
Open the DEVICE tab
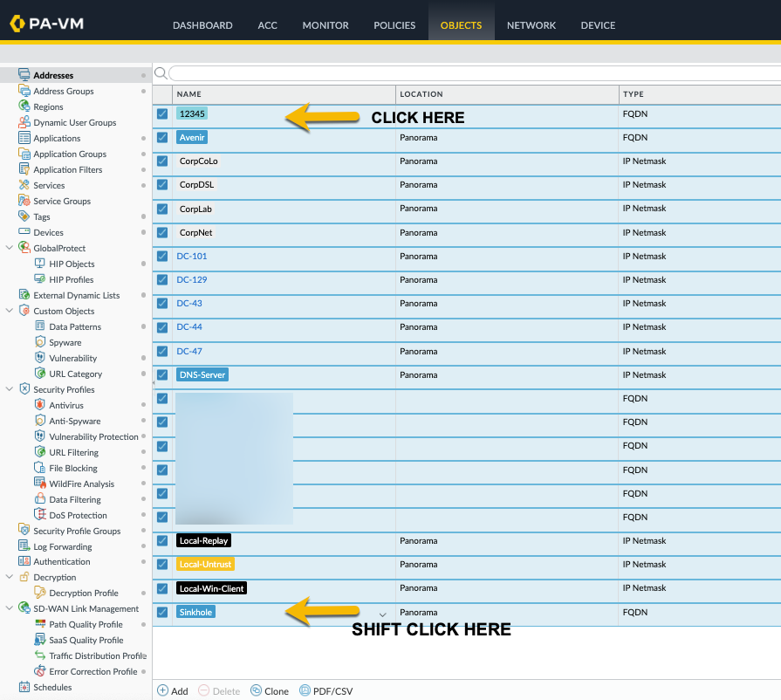pyautogui.click(x=598, y=25)
